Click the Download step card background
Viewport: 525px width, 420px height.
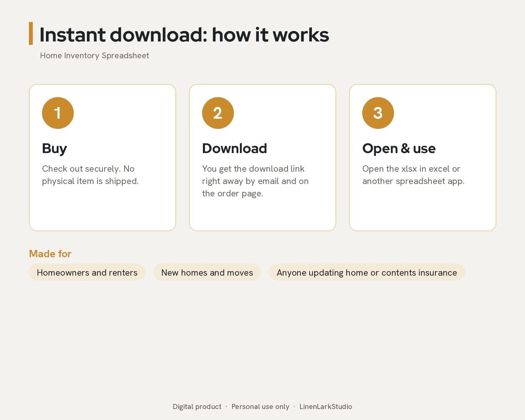click(x=262, y=214)
